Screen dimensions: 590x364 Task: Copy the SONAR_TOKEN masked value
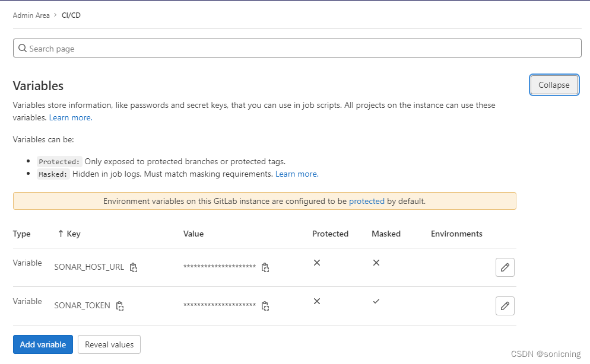coord(265,306)
